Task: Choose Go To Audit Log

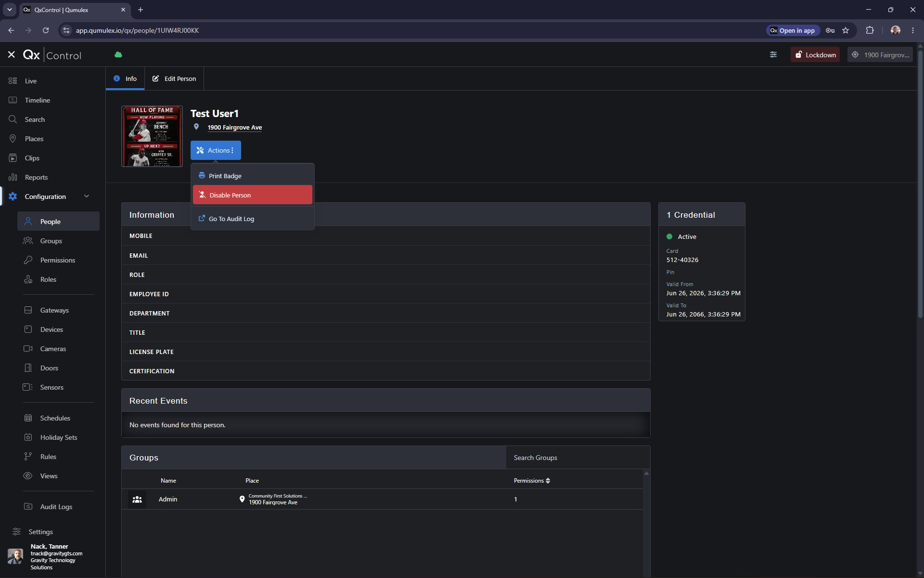Action: pos(253,219)
